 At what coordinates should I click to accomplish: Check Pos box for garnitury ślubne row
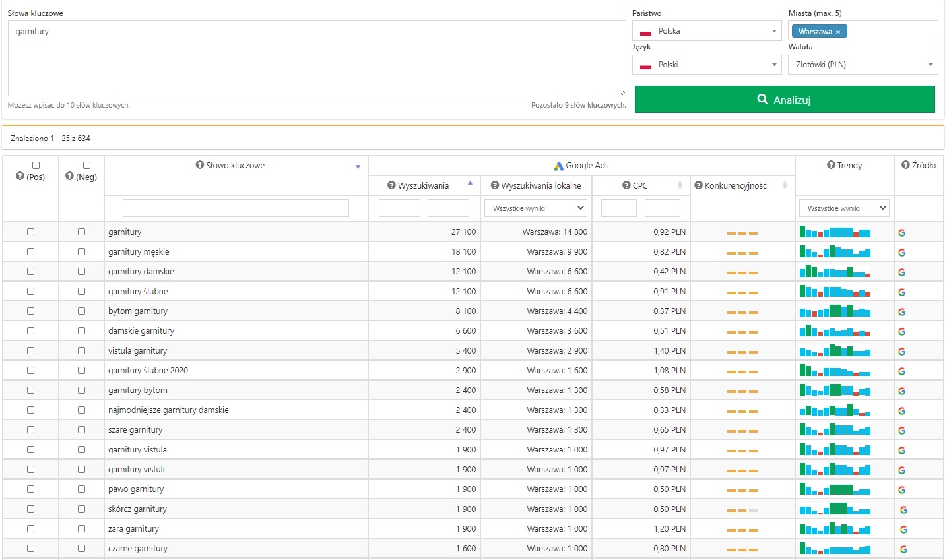tap(30, 292)
